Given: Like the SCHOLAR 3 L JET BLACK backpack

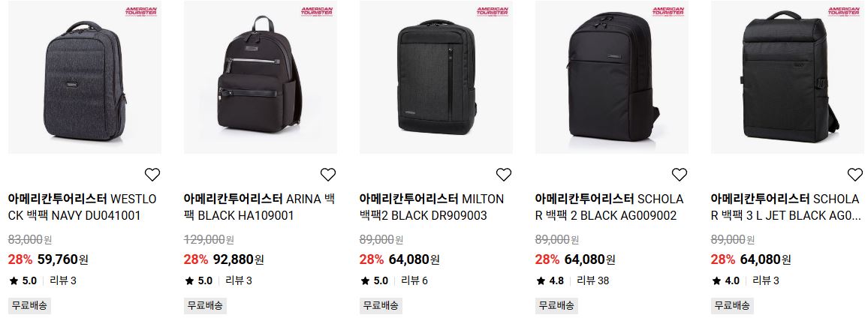Looking at the screenshot, I should click(854, 175).
